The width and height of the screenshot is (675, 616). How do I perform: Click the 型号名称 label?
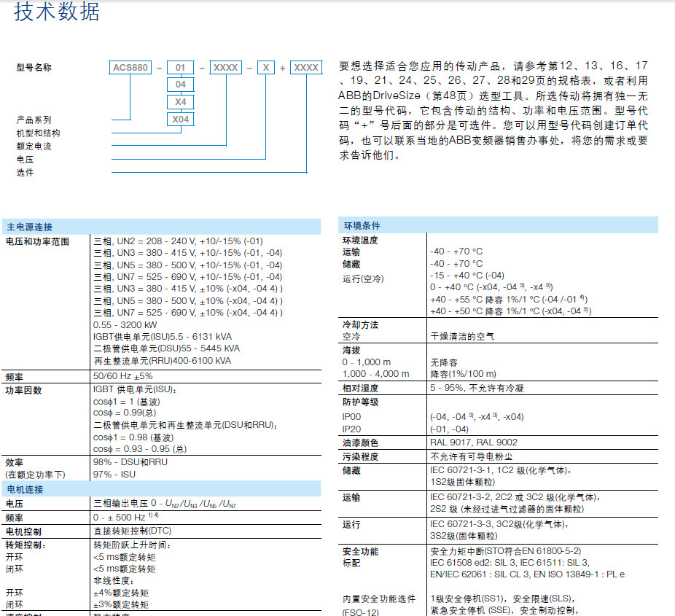click(34, 68)
